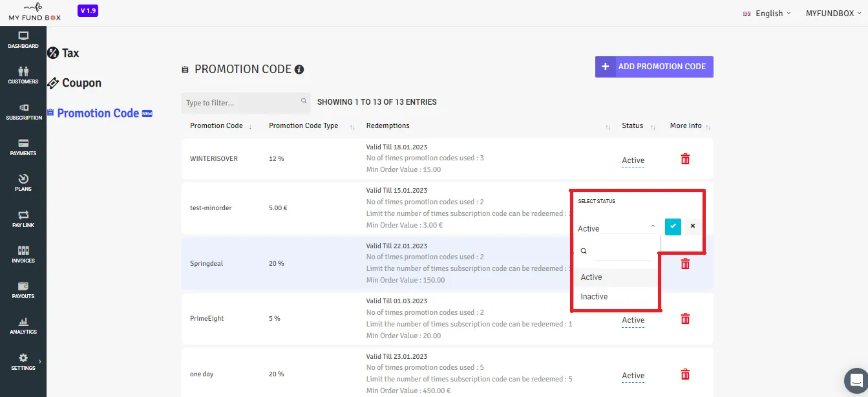The height and width of the screenshot is (397, 868).
Task: Cancel the status edit with the X button
Action: point(693,226)
